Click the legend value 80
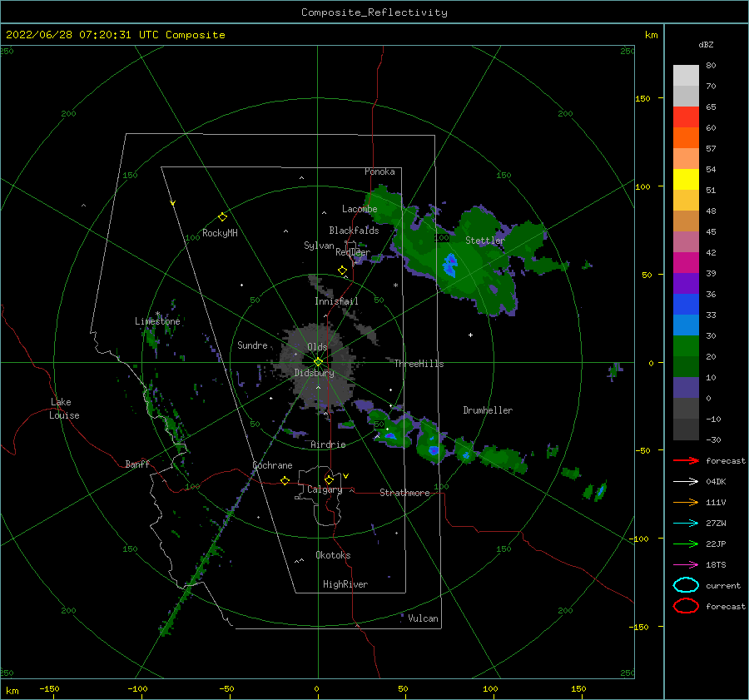Viewport: 749px width, 700px height. pos(711,66)
